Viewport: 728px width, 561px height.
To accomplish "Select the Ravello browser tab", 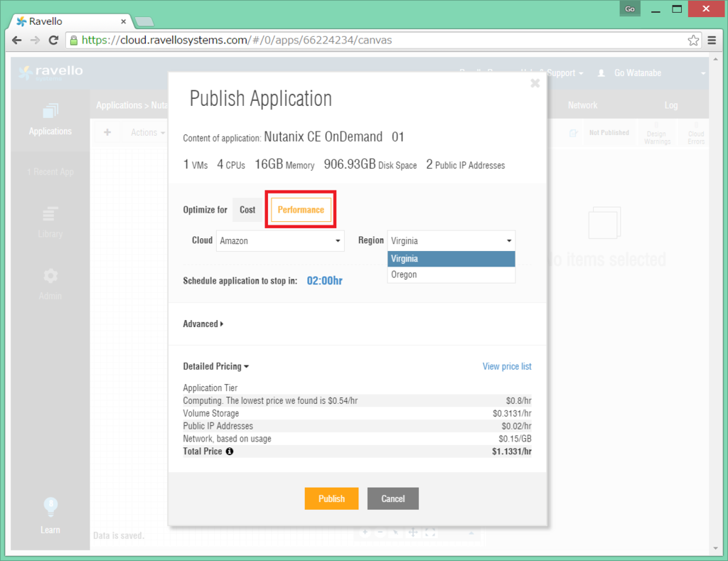I will 70,21.
